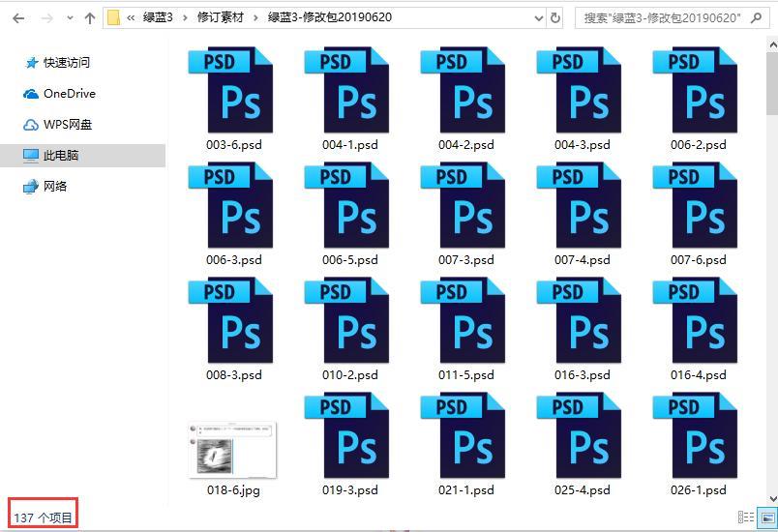Select file 004-1.psd icon
This screenshot has width=778, height=532.
click(346, 89)
